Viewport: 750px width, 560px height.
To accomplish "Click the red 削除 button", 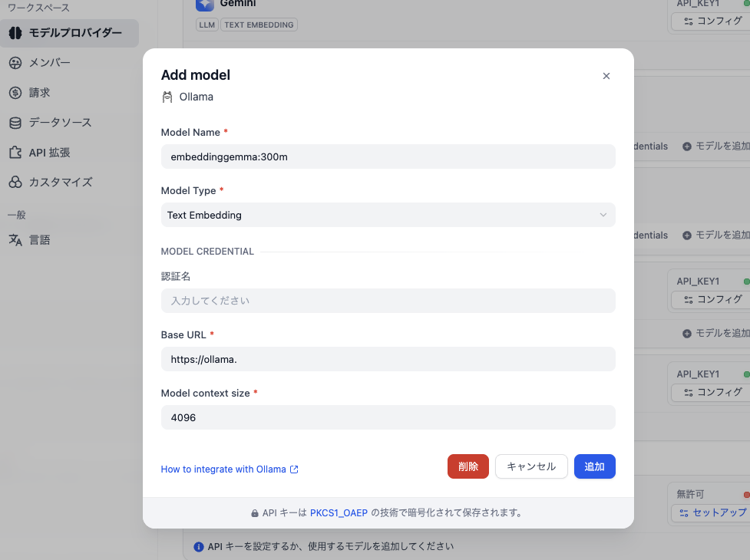I will pyautogui.click(x=468, y=466).
